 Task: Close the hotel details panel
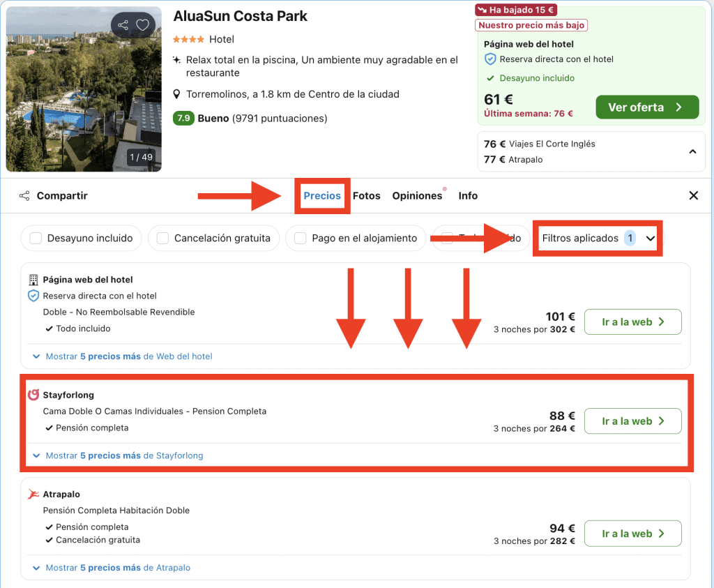(693, 196)
